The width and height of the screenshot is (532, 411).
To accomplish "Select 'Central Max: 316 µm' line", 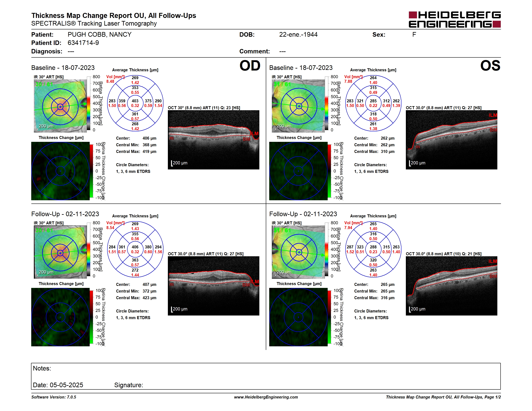I will (374, 298).
